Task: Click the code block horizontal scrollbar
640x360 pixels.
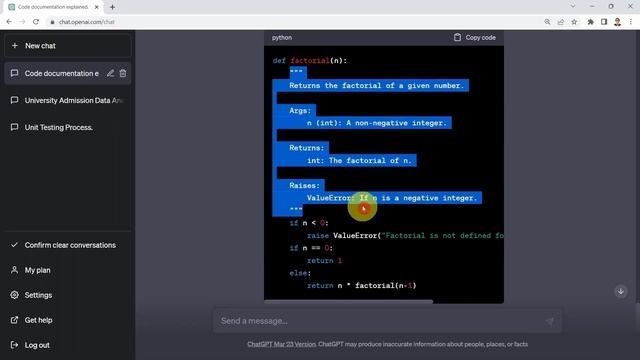Action: (349, 302)
